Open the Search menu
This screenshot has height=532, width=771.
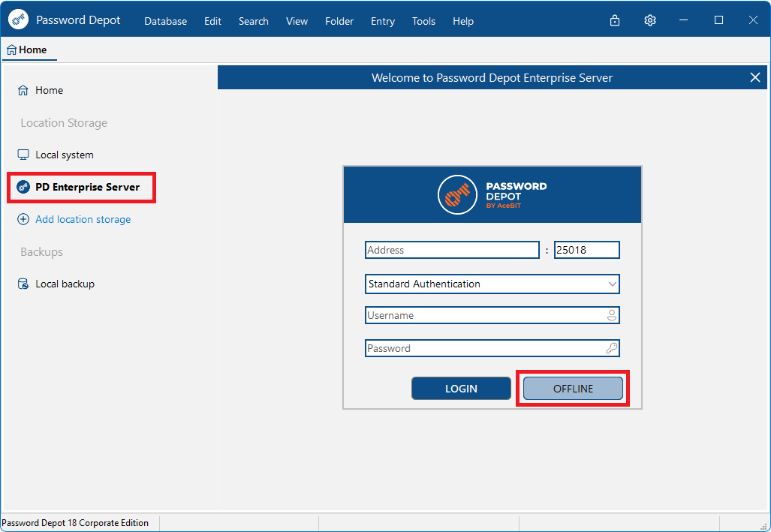click(254, 21)
